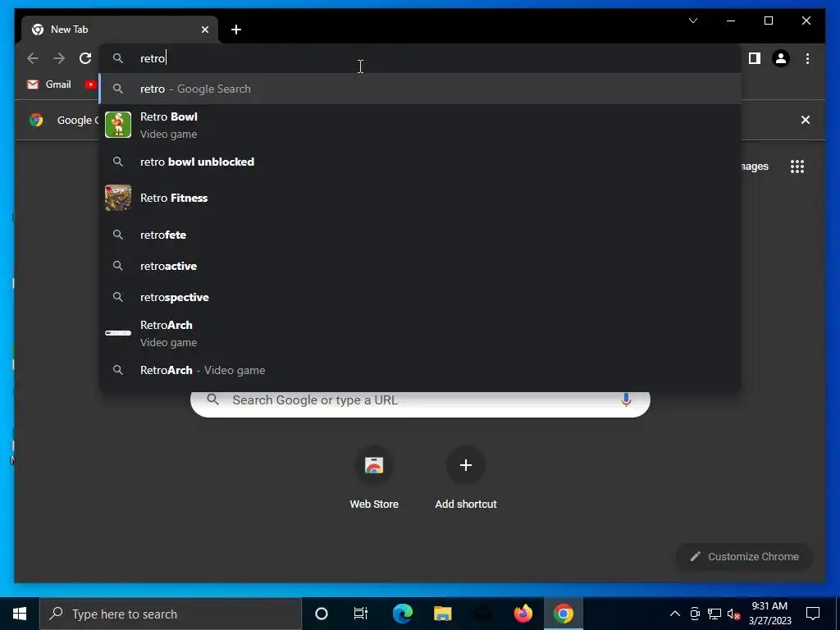Reload the page with the refresh icon
The image size is (840, 630).
coord(85,58)
